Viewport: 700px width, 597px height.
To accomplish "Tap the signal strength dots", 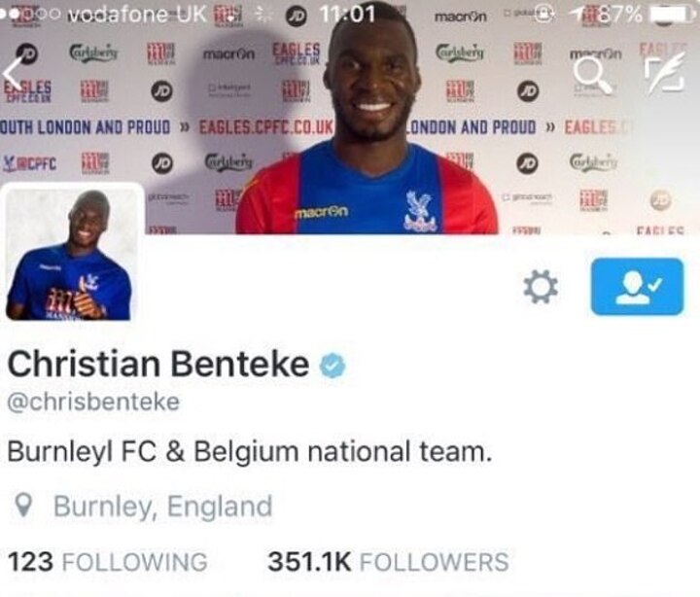I will [30, 14].
